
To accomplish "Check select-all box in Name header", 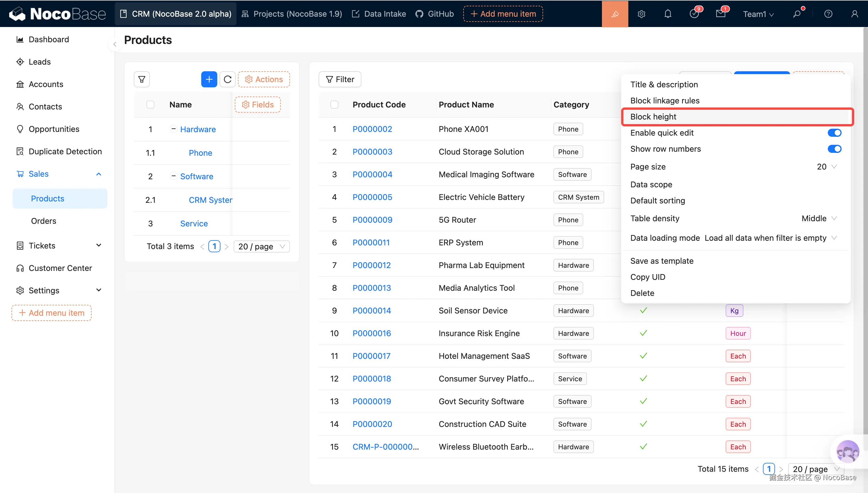I will pos(150,105).
